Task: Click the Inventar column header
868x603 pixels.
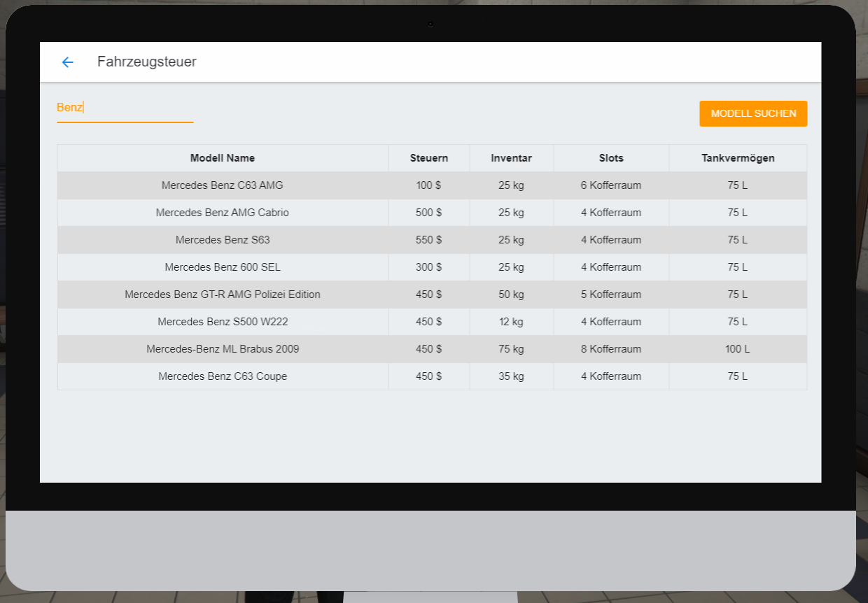Action: tap(512, 158)
